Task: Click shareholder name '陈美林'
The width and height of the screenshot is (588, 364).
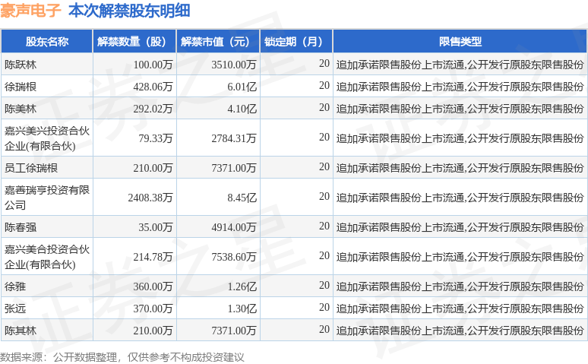Action: pos(21,109)
